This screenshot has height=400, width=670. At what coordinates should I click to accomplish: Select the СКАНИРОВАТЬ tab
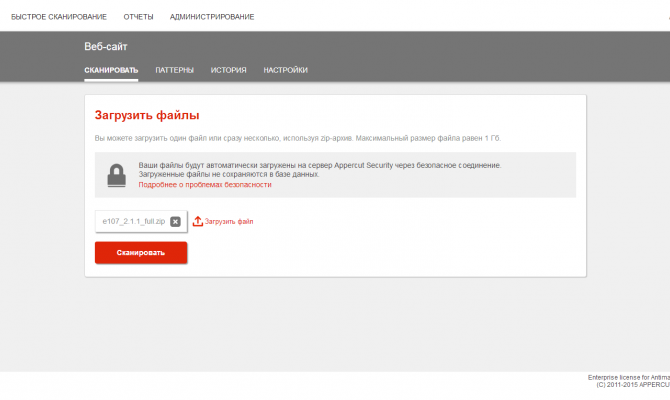pyautogui.click(x=111, y=70)
